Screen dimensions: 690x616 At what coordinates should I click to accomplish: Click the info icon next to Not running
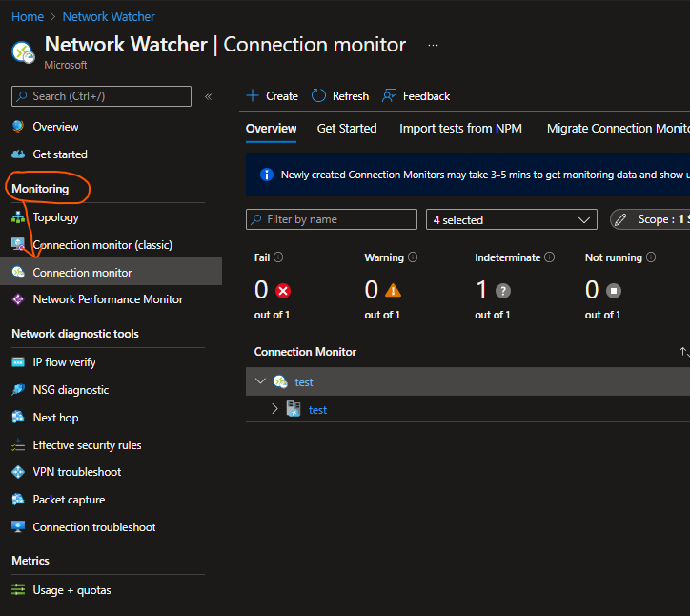pyautogui.click(x=651, y=257)
